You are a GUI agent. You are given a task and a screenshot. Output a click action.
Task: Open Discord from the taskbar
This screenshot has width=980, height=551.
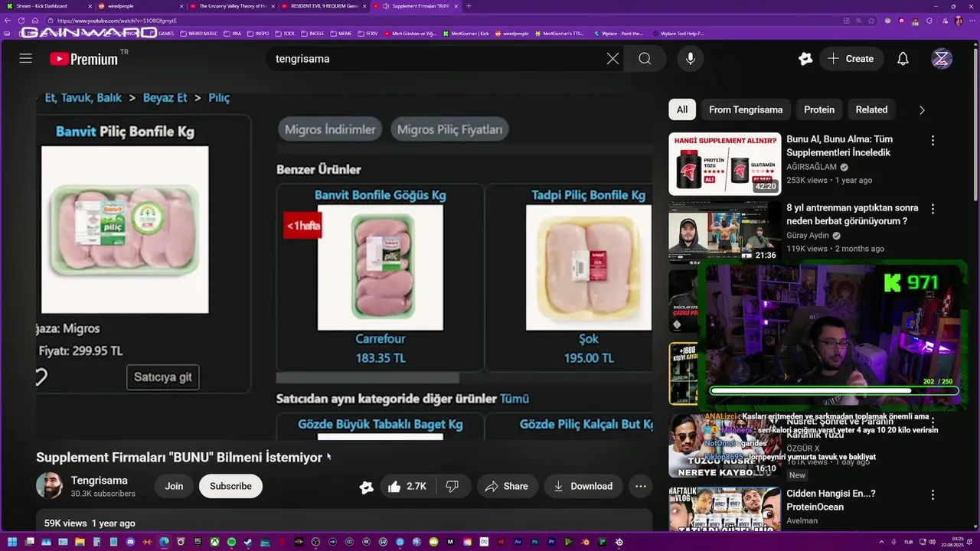[130, 542]
